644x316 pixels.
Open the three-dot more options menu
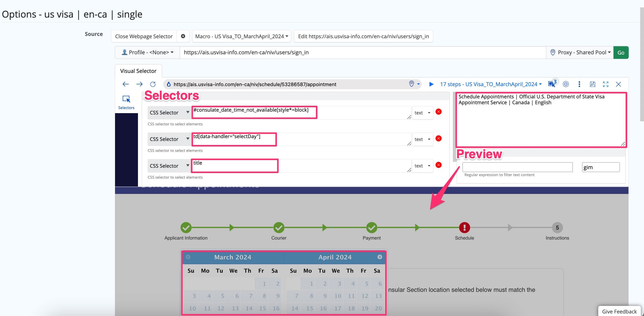pyautogui.click(x=579, y=84)
